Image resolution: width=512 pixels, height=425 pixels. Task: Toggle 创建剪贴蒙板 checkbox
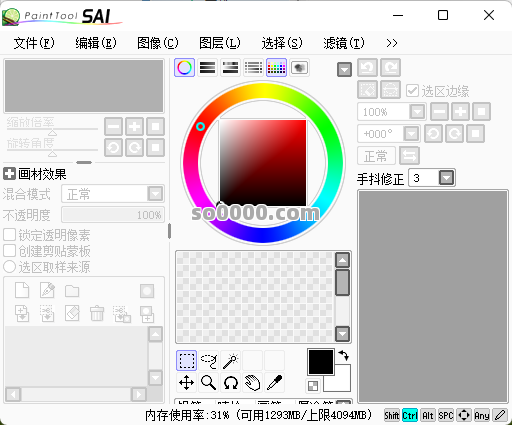click(x=9, y=251)
